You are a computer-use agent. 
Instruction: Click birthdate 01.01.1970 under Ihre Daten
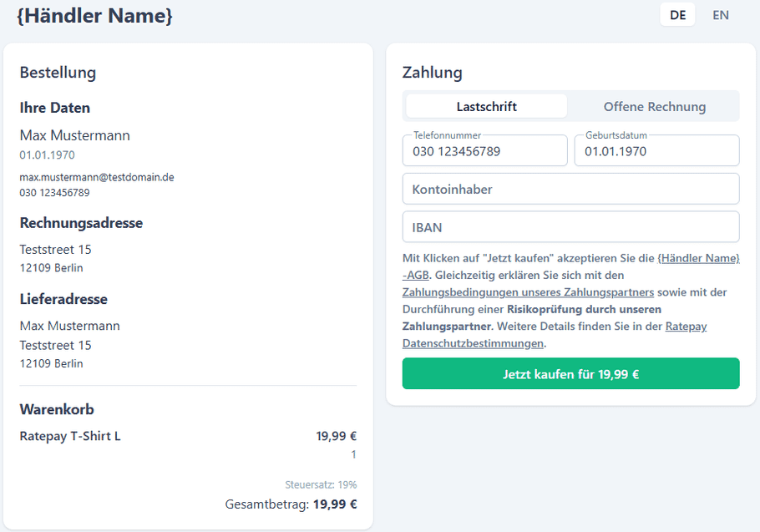coord(47,155)
